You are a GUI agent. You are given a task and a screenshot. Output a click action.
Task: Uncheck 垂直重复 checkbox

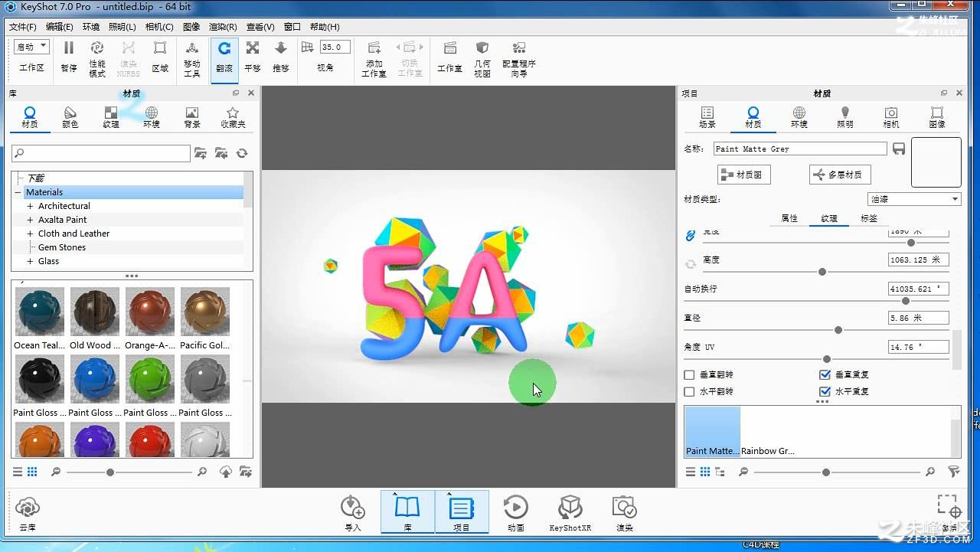(x=825, y=374)
